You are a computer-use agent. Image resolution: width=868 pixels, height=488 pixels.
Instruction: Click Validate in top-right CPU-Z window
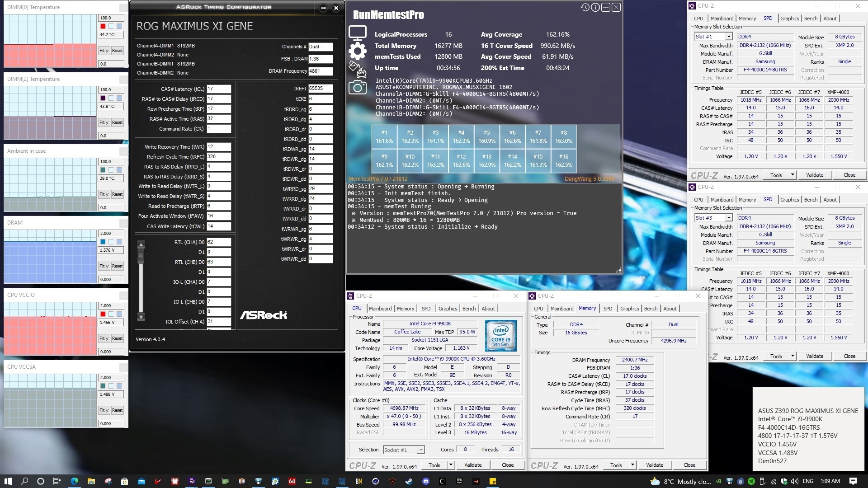point(814,175)
